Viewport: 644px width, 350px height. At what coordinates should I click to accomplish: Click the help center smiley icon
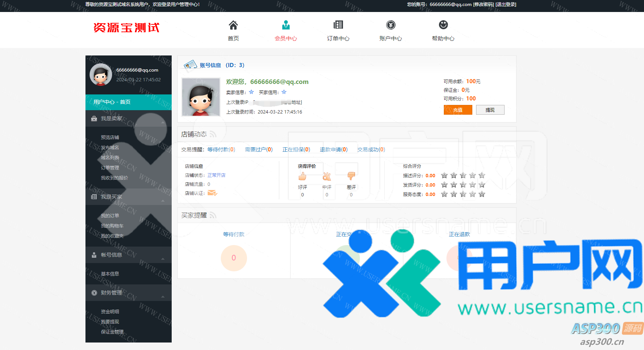pos(443,25)
